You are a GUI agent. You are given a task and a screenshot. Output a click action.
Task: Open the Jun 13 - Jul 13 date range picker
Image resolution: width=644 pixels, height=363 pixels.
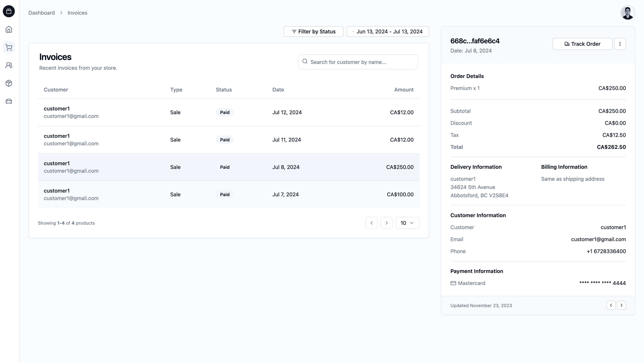point(387,31)
